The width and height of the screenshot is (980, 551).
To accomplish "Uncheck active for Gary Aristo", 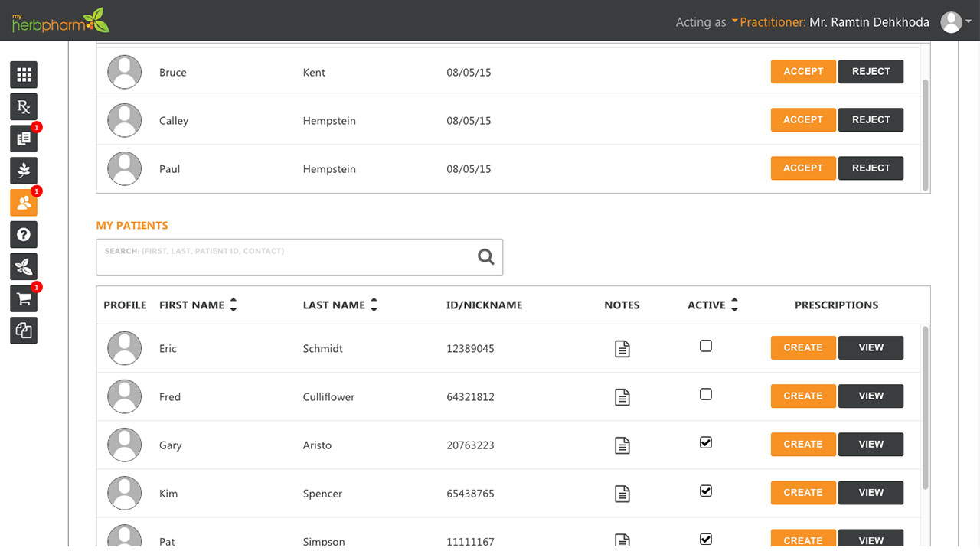I will point(706,442).
